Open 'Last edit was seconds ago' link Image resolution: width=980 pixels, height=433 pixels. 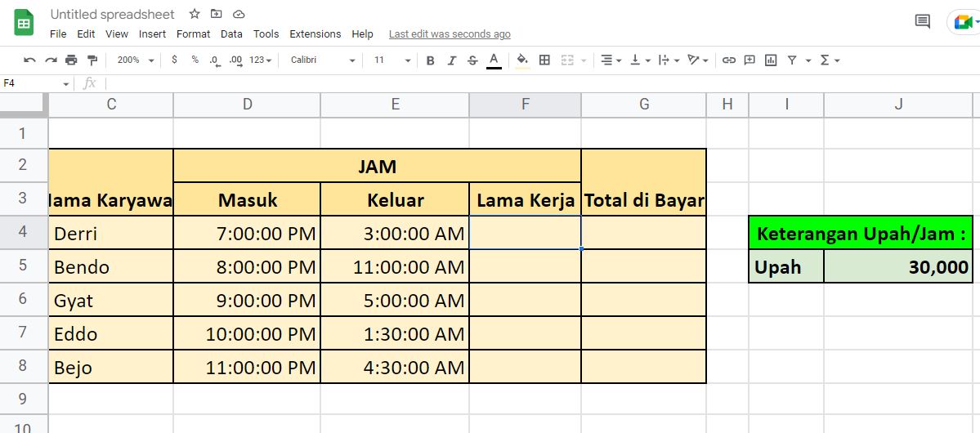point(450,34)
